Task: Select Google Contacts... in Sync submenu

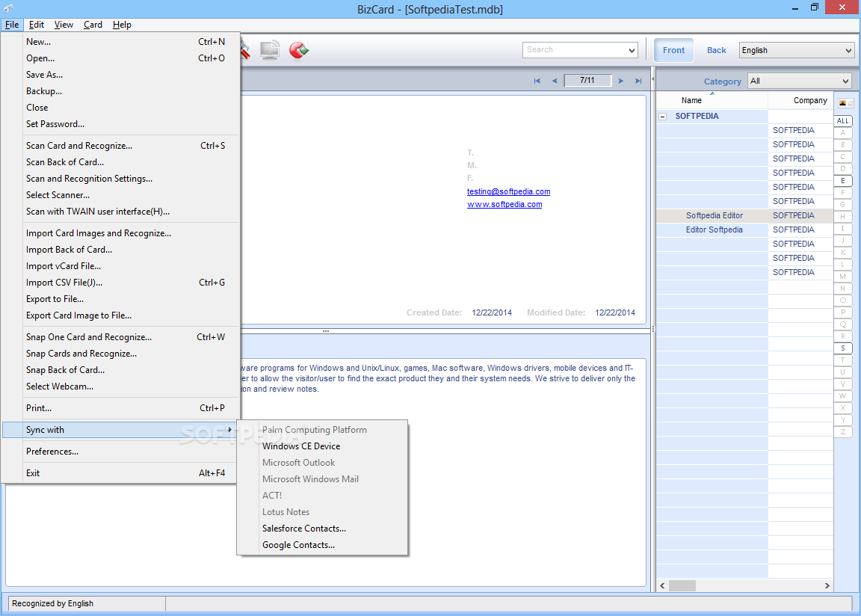Action: click(322, 545)
